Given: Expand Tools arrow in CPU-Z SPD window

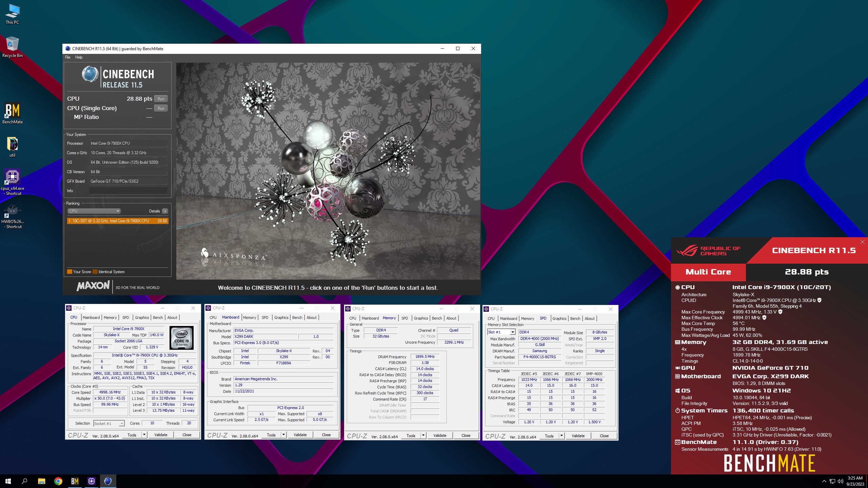Looking at the screenshot, I should pos(562,436).
